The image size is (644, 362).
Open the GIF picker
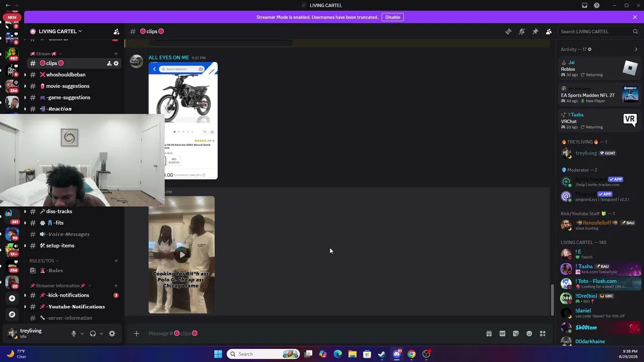click(x=502, y=333)
